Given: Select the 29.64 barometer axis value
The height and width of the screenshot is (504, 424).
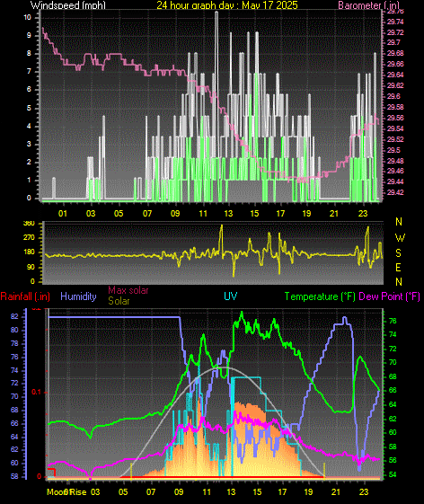Looking at the screenshot, I should pos(395,75).
